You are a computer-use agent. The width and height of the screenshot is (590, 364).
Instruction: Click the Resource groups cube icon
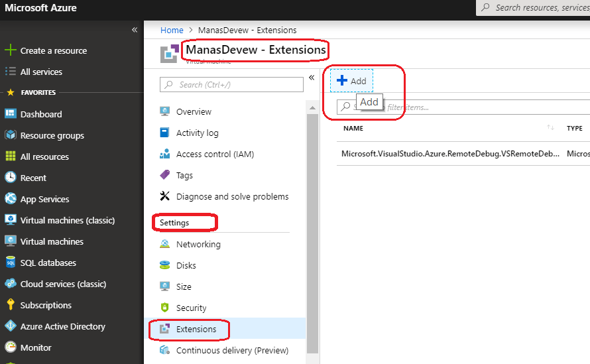coord(11,135)
